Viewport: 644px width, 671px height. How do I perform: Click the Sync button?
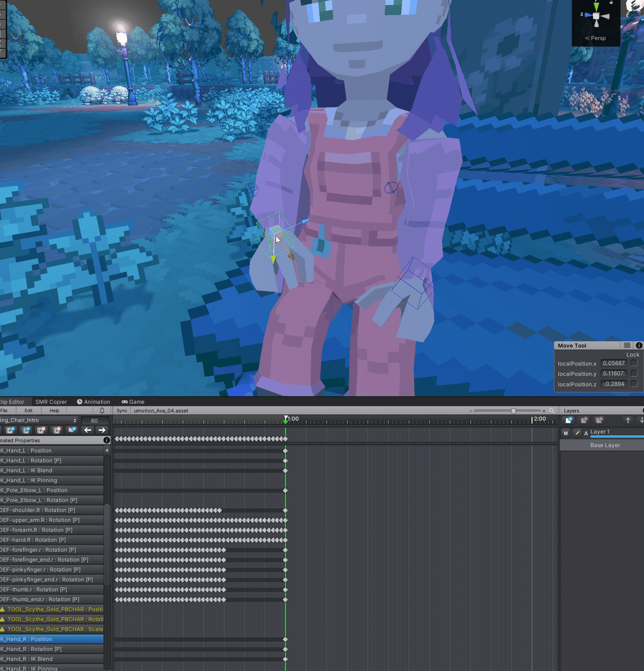tap(122, 411)
